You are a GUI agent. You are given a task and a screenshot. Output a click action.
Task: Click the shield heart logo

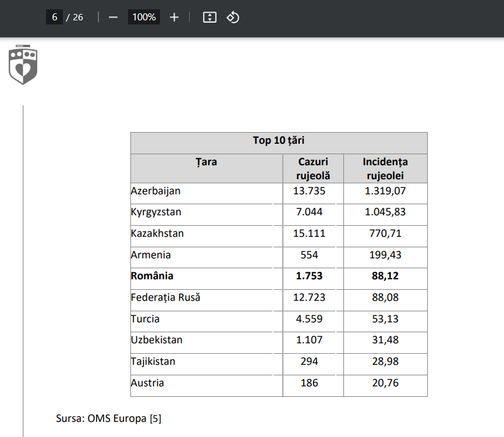(x=23, y=65)
